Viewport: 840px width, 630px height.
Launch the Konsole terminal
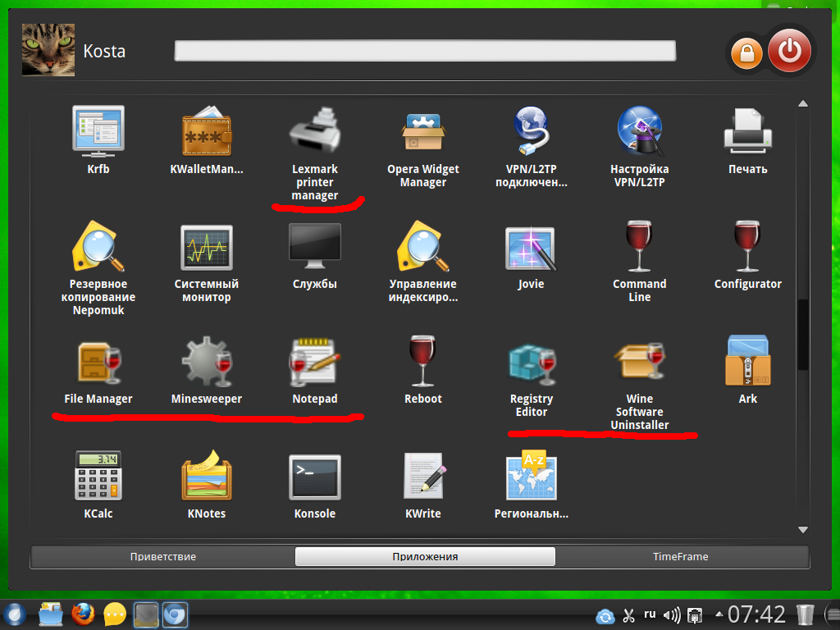click(314, 477)
